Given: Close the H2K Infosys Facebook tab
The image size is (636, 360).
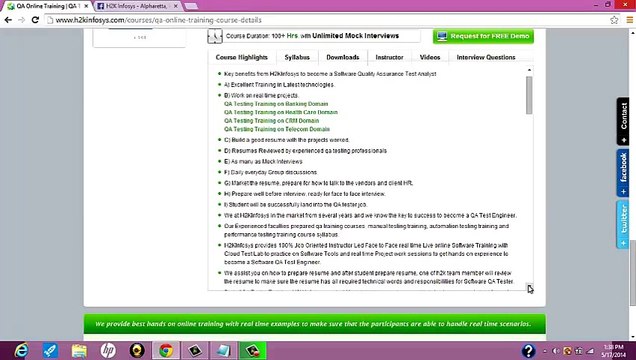Looking at the screenshot, I should click(176, 6).
